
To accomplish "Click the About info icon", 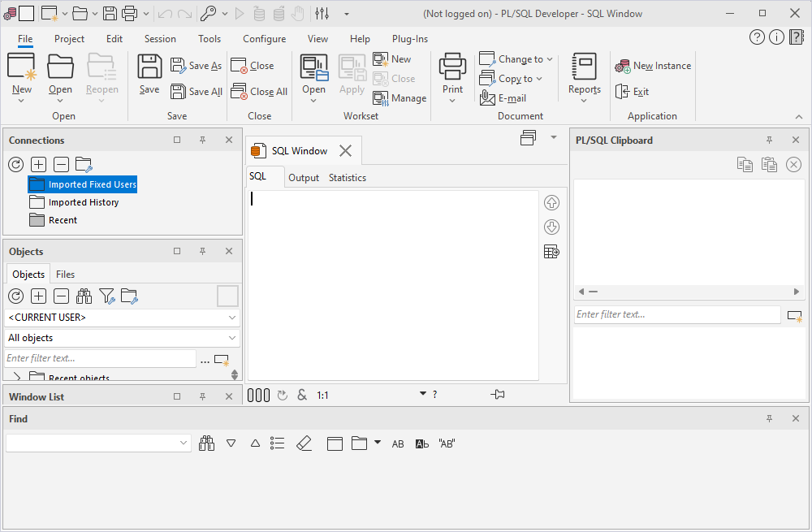I will (776, 37).
